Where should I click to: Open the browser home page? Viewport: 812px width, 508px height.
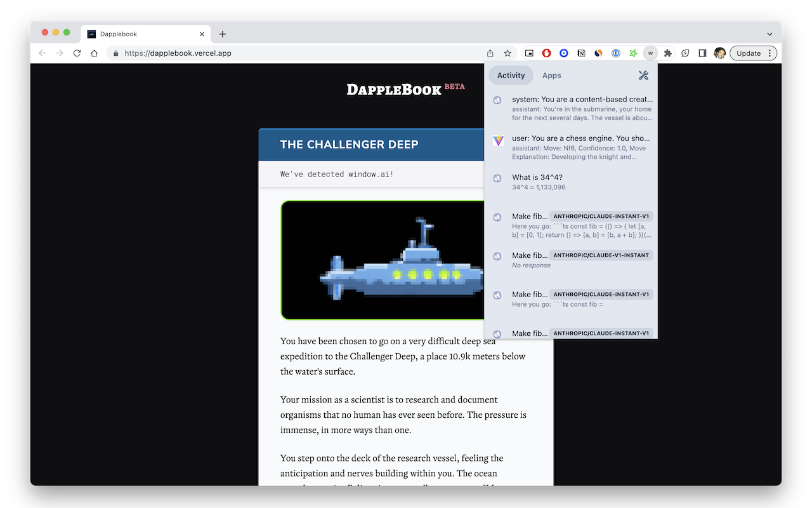[94, 53]
